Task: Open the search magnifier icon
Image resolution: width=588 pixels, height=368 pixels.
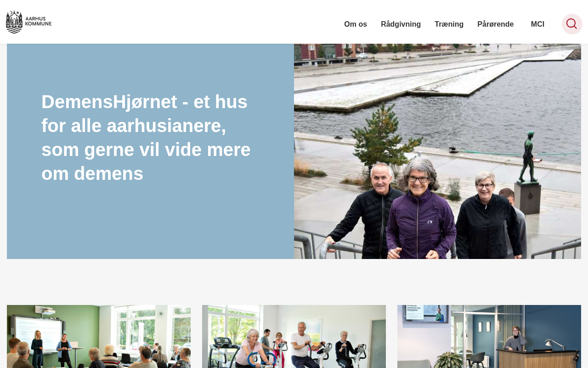Action: click(x=572, y=24)
